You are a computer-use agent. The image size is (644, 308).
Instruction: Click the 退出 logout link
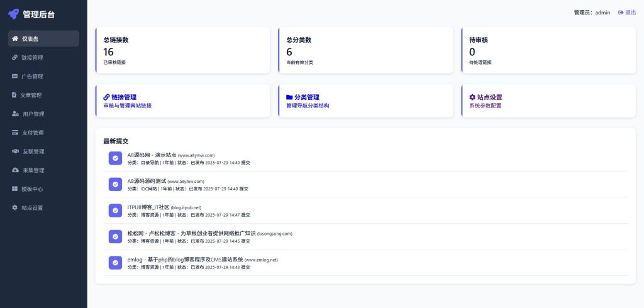pos(627,13)
